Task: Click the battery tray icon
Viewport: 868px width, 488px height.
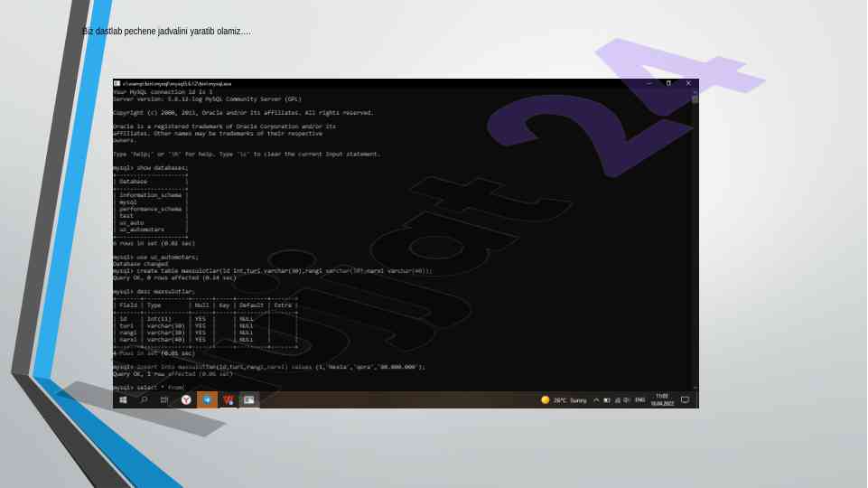Action: [x=607, y=399]
